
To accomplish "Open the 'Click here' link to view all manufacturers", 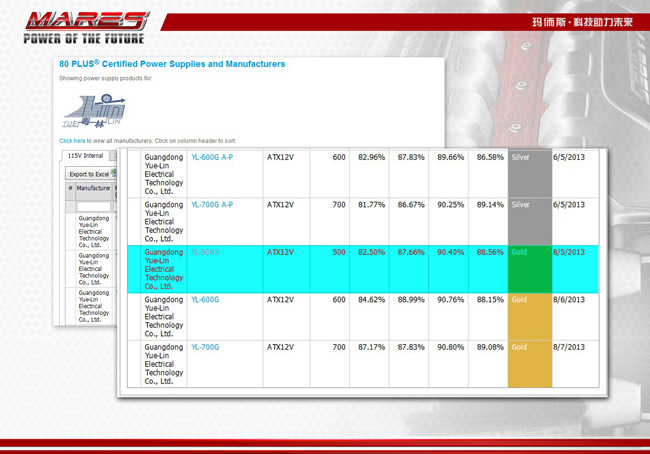I will tap(72, 141).
